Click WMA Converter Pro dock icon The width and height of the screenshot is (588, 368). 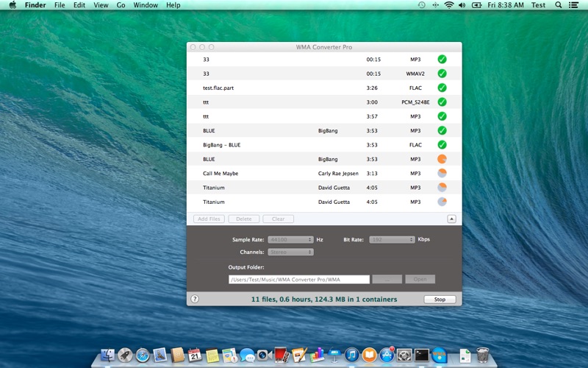pyautogui.click(x=439, y=355)
